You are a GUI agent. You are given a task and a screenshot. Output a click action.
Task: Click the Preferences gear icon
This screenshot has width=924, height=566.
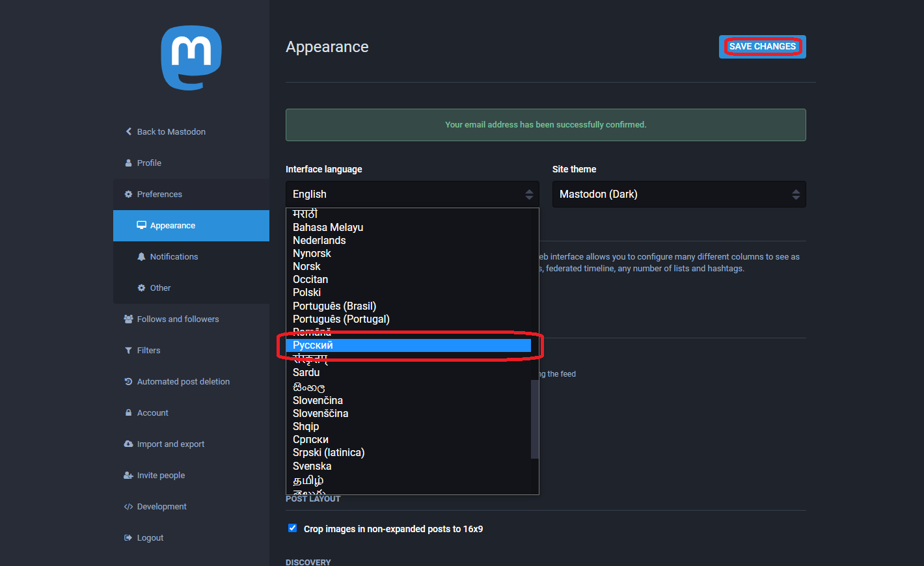tap(128, 195)
